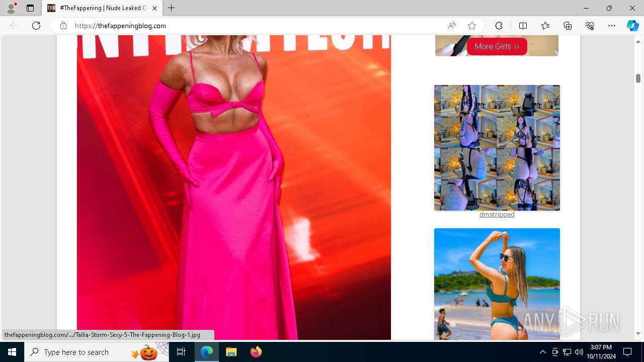Open a new tab with plus button

(172, 8)
